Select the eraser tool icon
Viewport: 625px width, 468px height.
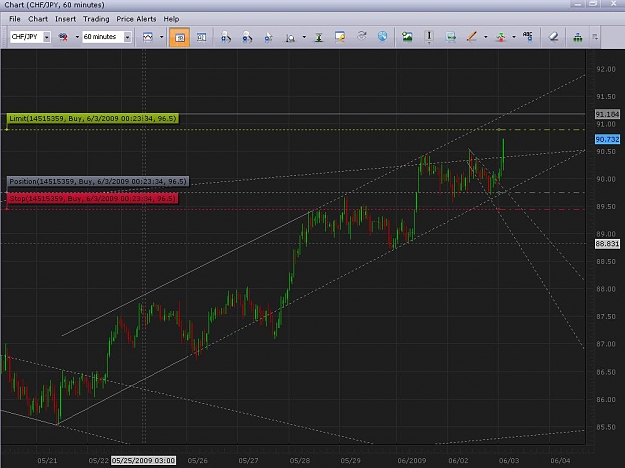pyautogui.click(x=553, y=37)
